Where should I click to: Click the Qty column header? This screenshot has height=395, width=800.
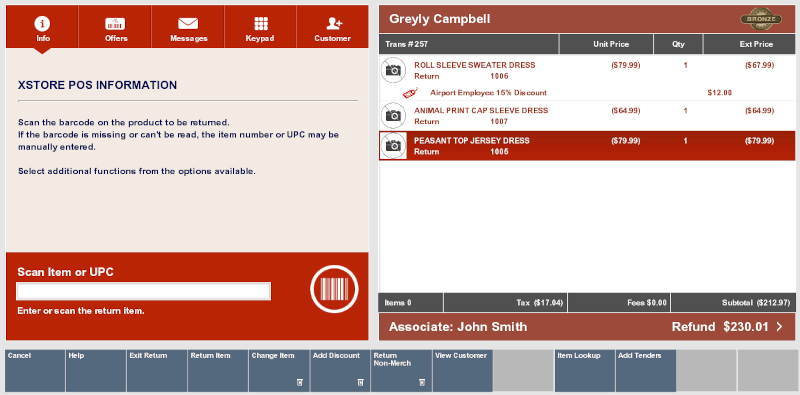tap(678, 44)
